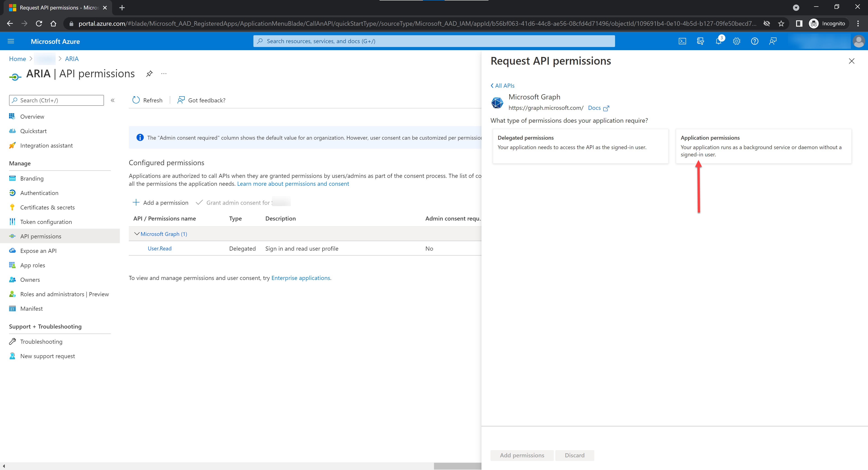Go back to All APIs
868x470 pixels.
[x=502, y=86]
